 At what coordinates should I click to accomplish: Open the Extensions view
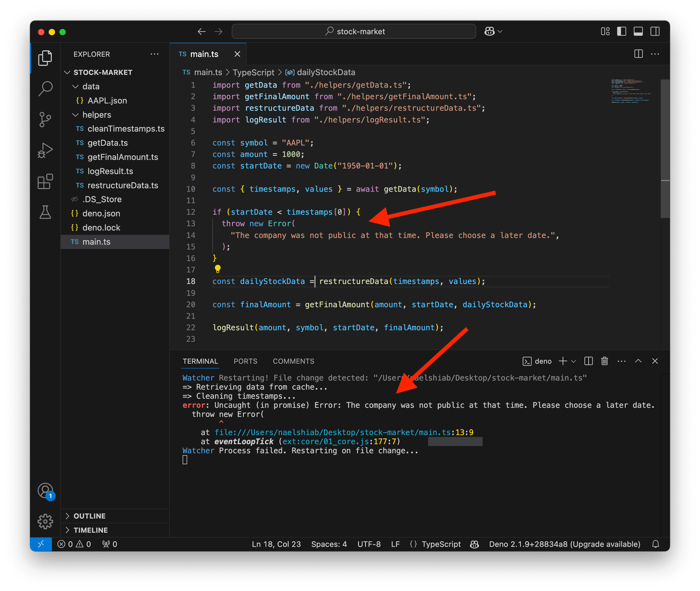[45, 181]
